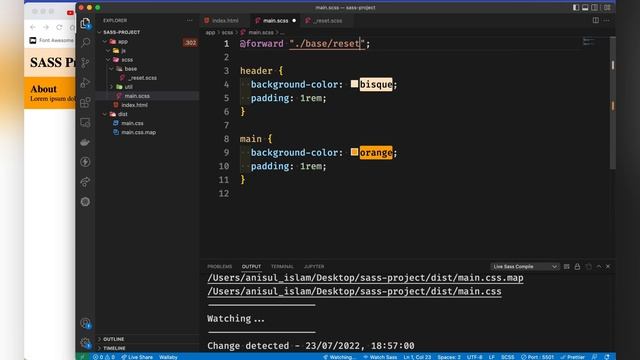
Task: Open the Search view in activity bar
Action: coord(85,42)
